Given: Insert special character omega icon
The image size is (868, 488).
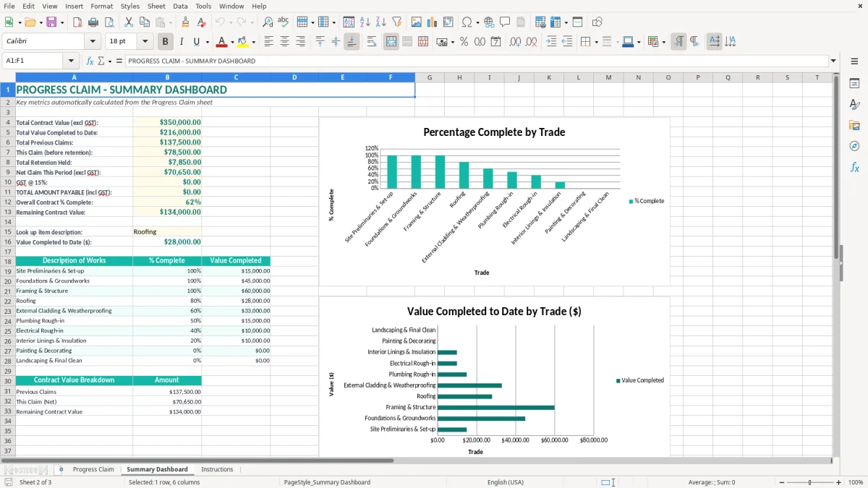Looking at the screenshot, I should tap(467, 22).
